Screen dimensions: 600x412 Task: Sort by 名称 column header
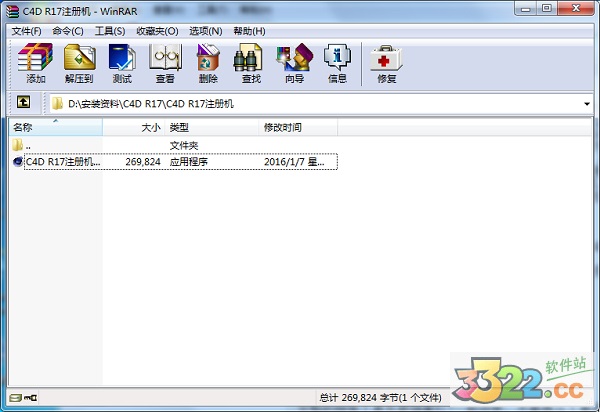[x=55, y=127]
